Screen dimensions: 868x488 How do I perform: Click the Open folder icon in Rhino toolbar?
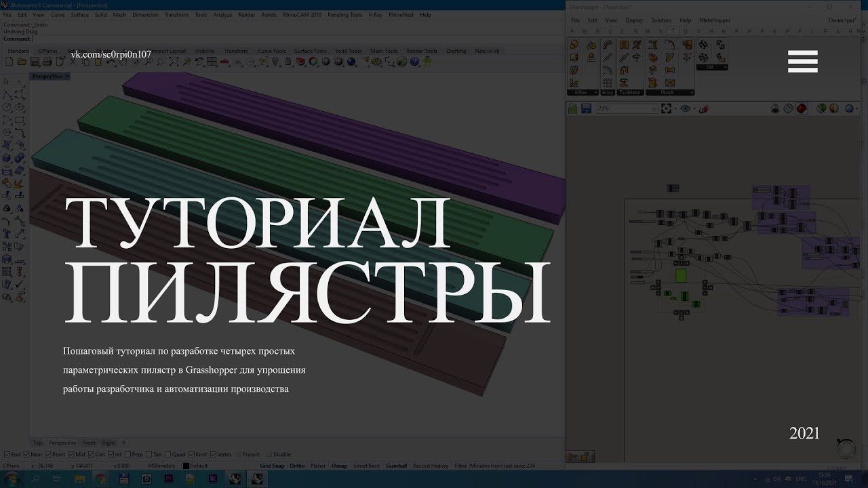click(22, 62)
